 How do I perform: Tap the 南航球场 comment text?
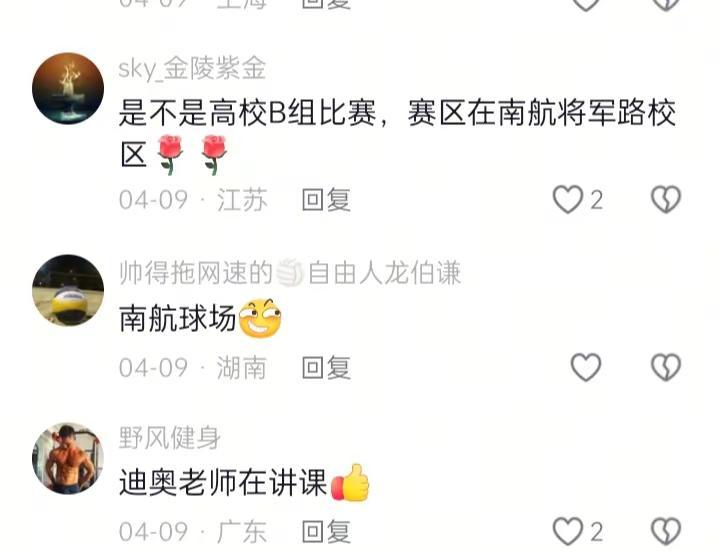coord(200,318)
